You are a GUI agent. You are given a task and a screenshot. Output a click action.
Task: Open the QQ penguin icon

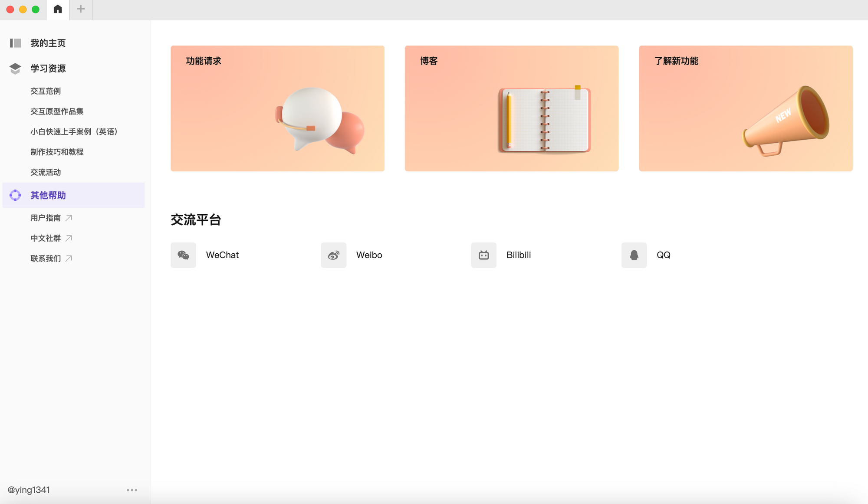click(634, 255)
